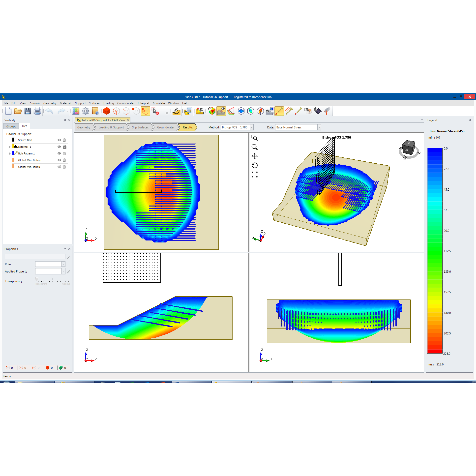Open project settings gear icon
The image size is (476, 476).
(x=86, y=111)
